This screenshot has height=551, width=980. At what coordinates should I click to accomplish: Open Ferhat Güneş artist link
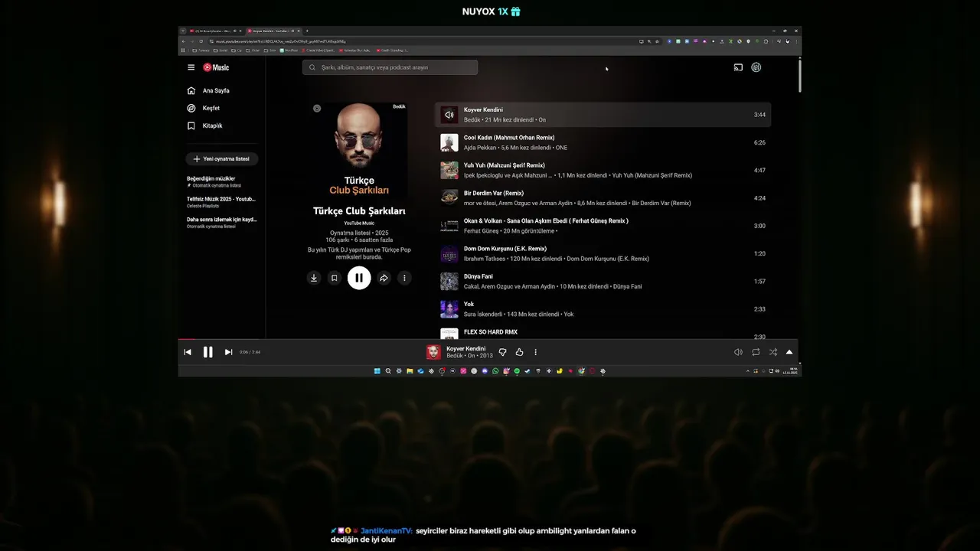pos(481,231)
